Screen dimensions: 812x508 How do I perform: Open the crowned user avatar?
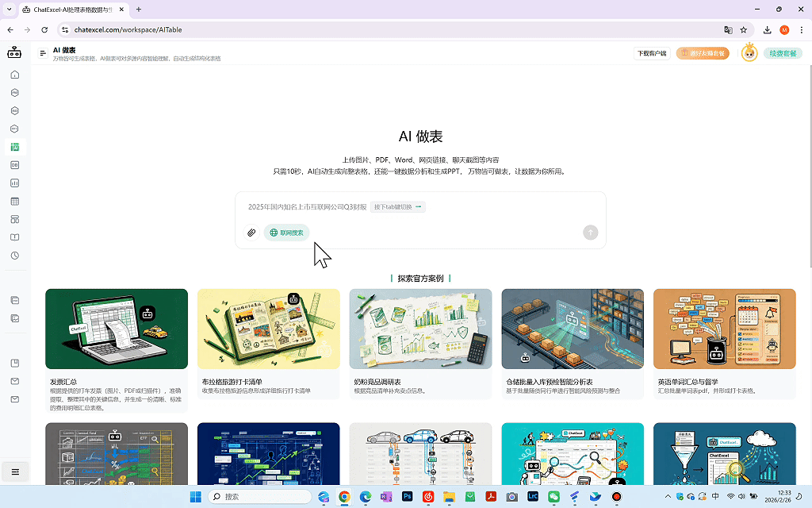(749, 53)
